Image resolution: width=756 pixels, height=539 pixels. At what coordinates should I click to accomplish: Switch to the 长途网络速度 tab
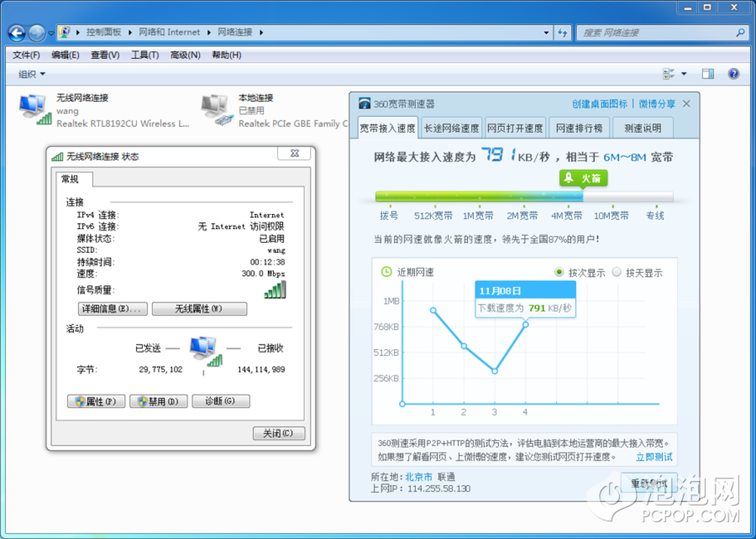(x=451, y=129)
